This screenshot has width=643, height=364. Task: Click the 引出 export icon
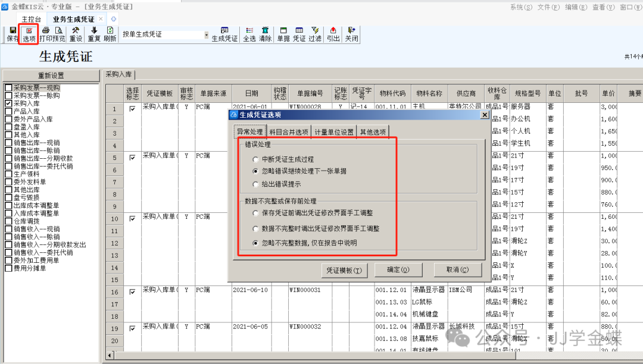(x=333, y=34)
